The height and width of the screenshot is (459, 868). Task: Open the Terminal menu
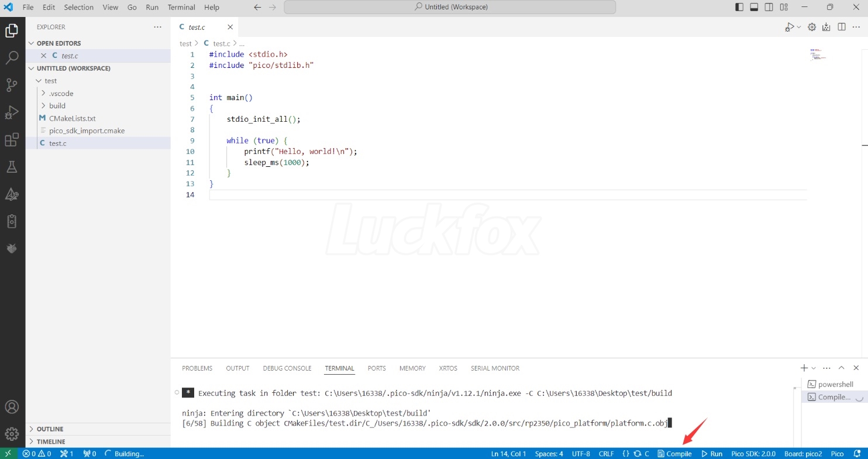point(181,7)
